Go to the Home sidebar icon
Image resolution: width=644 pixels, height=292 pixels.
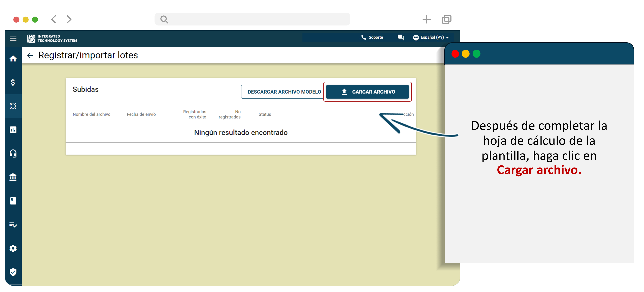[x=13, y=59]
